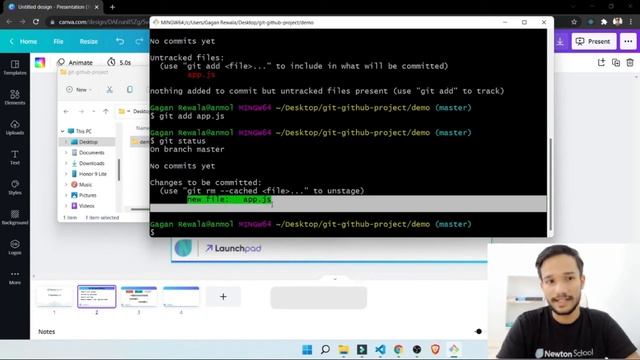Open Visual Studio Code from taskbar
Image resolution: width=640 pixels, height=360 pixels.
click(x=380, y=349)
